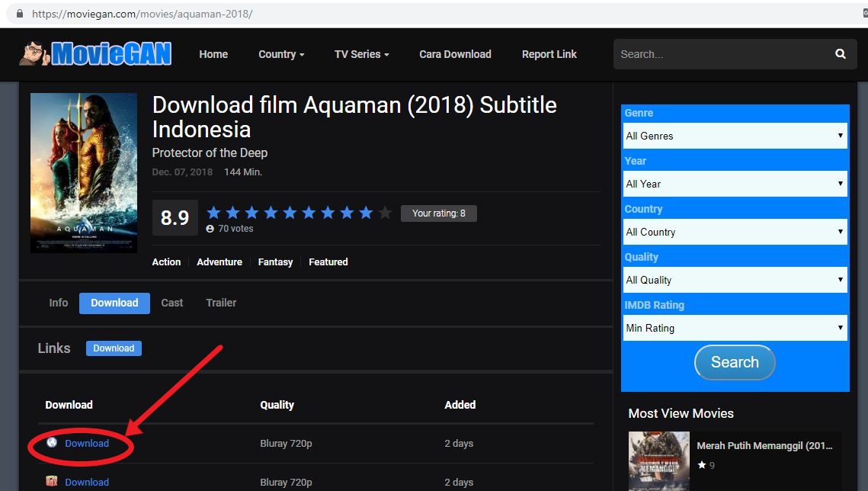Viewport: 868px width, 491px height.
Task: Click the UpToBox icon next to Download
Action: (50, 482)
